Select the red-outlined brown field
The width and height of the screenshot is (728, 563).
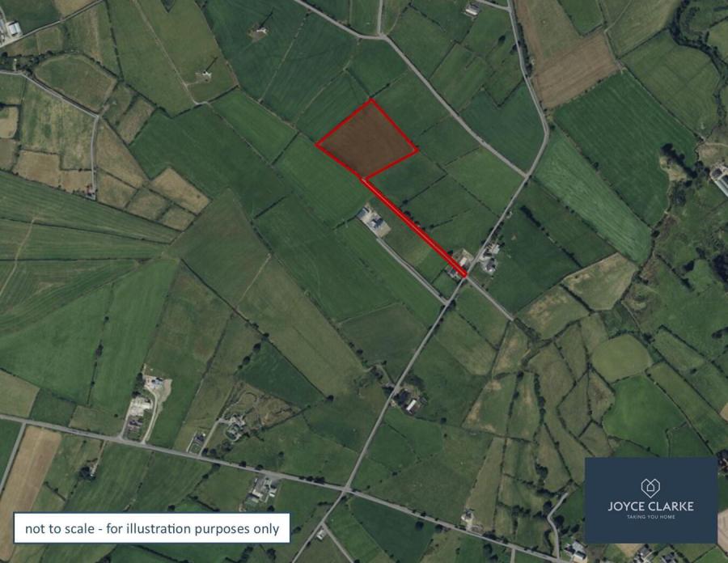click(x=367, y=140)
